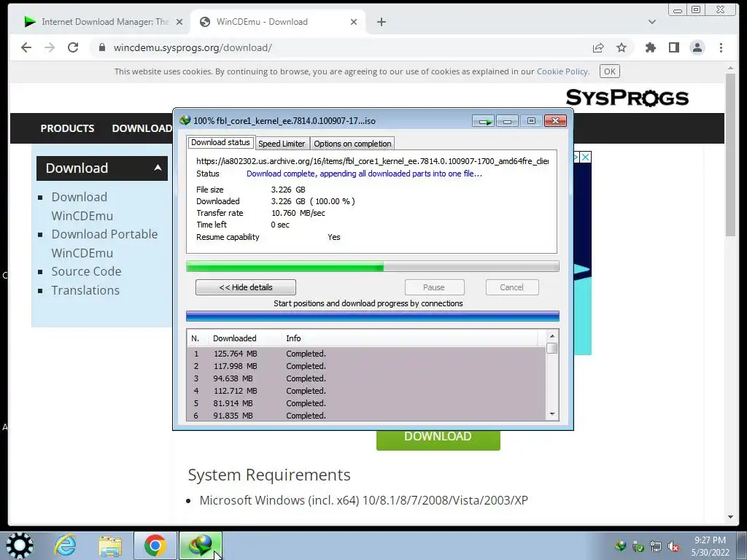Open the Speed Limiter tab
747x560 pixels.
point(282,144)
